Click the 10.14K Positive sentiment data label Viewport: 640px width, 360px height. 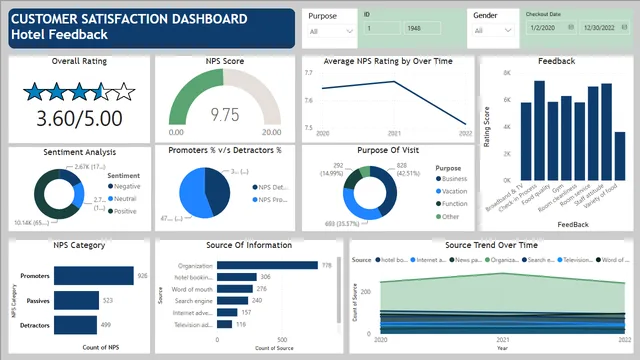click(32, 222)
